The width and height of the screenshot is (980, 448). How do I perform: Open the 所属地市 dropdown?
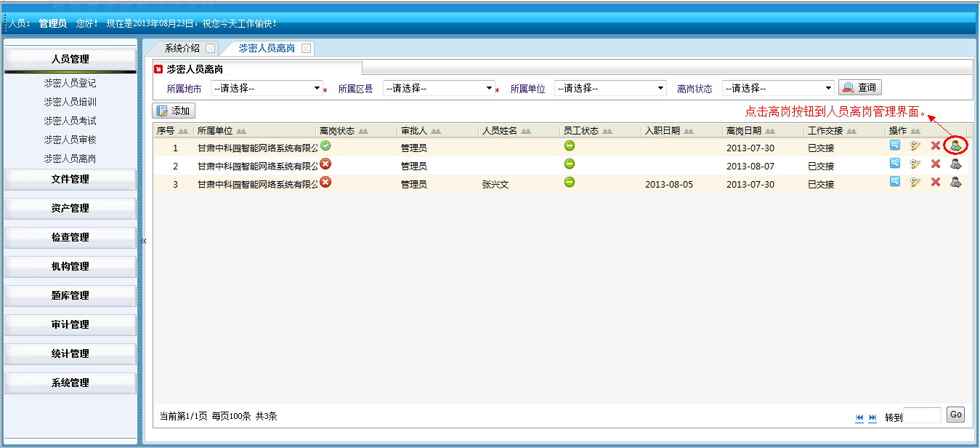267,88
